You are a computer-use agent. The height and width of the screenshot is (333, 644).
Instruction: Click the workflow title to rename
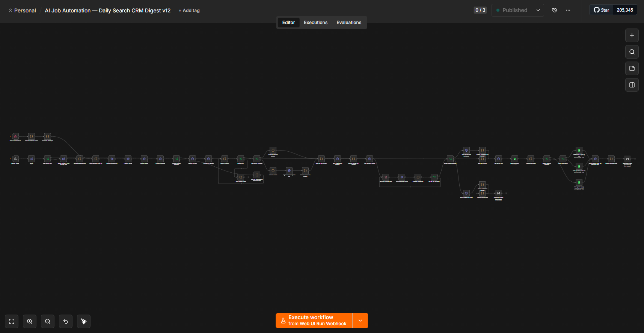[x=108, y=11]
